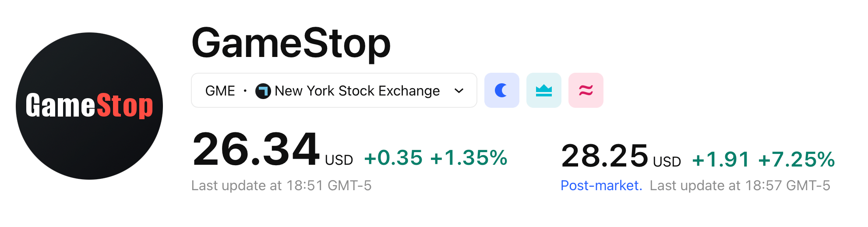Click the teal crown icon badge
Screen dimensions: 868x227
pos(543,90)
